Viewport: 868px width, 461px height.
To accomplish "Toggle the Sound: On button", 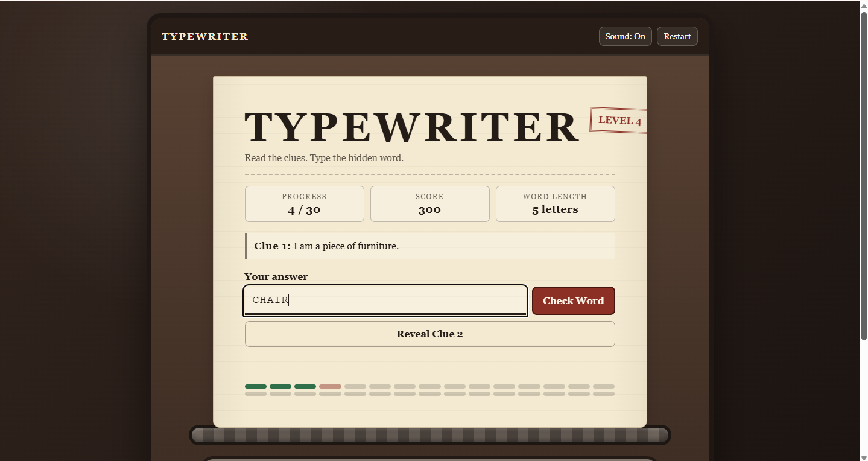I will [x=625, y=36].
